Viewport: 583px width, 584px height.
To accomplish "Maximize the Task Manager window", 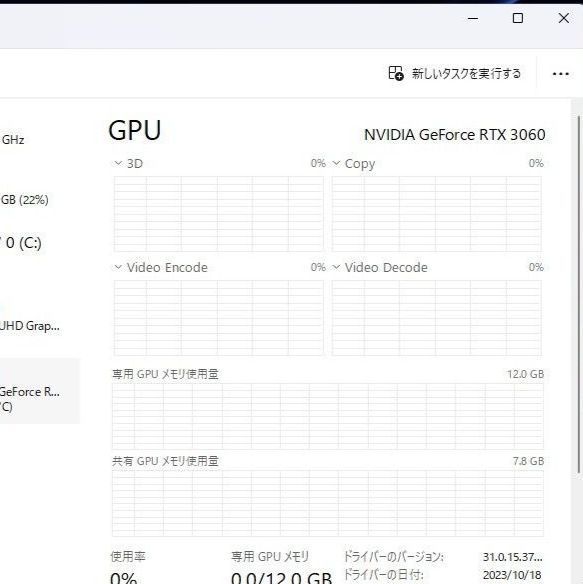I will [518, 18].
